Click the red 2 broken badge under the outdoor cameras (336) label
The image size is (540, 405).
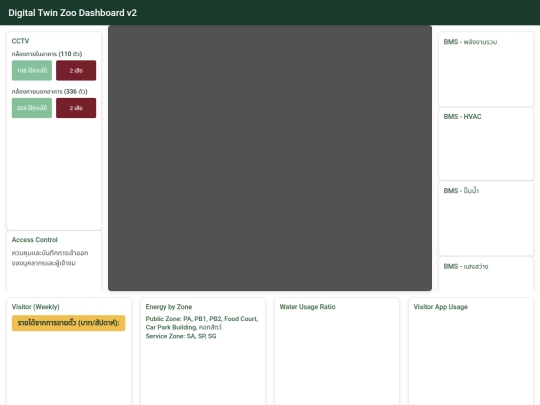click(76, 108)
